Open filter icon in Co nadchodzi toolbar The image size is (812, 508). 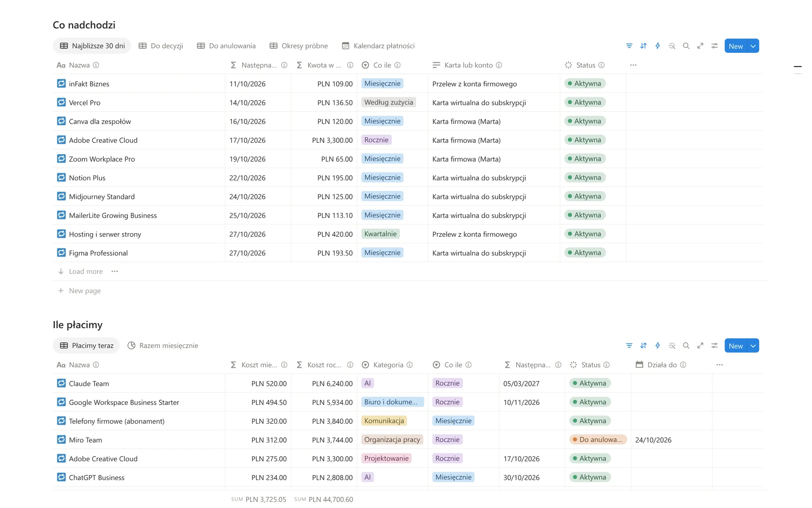point(629,46)
